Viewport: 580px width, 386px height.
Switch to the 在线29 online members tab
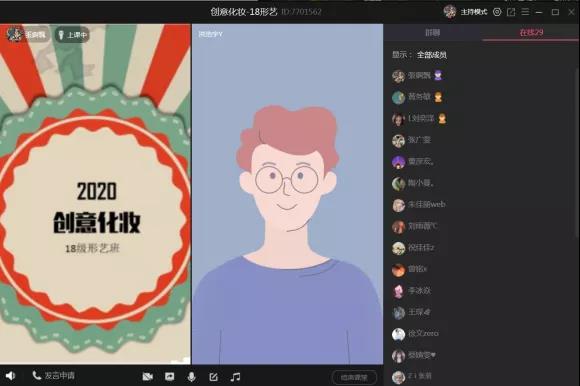click(x=531, y=33)
